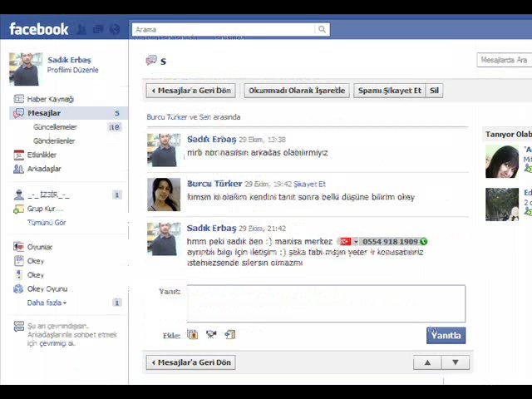Click the Etkinlikler calendar icon

(18, 155)
